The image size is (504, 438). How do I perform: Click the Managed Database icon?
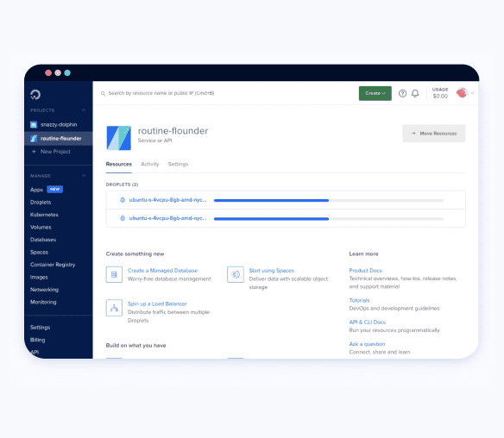tap(114, 274)
